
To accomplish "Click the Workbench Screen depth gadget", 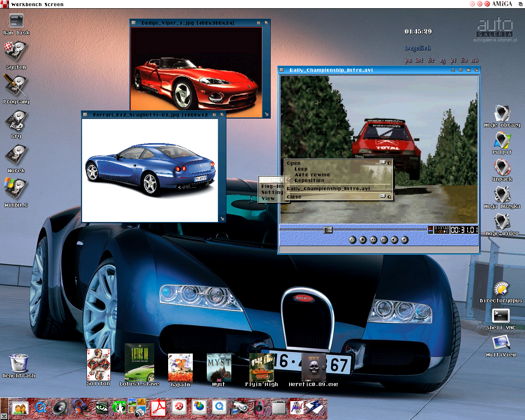I will [521, 4].
